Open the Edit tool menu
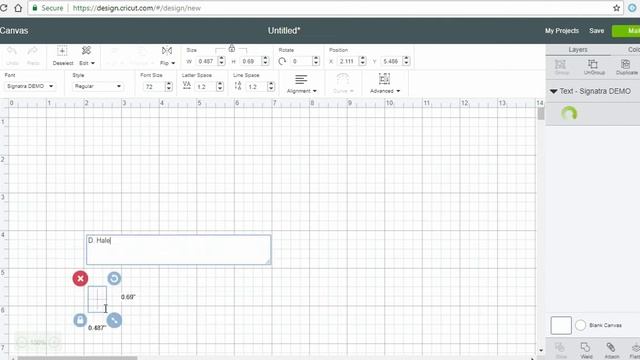This screenshot has height=360, width=640. tap(87, 56)
